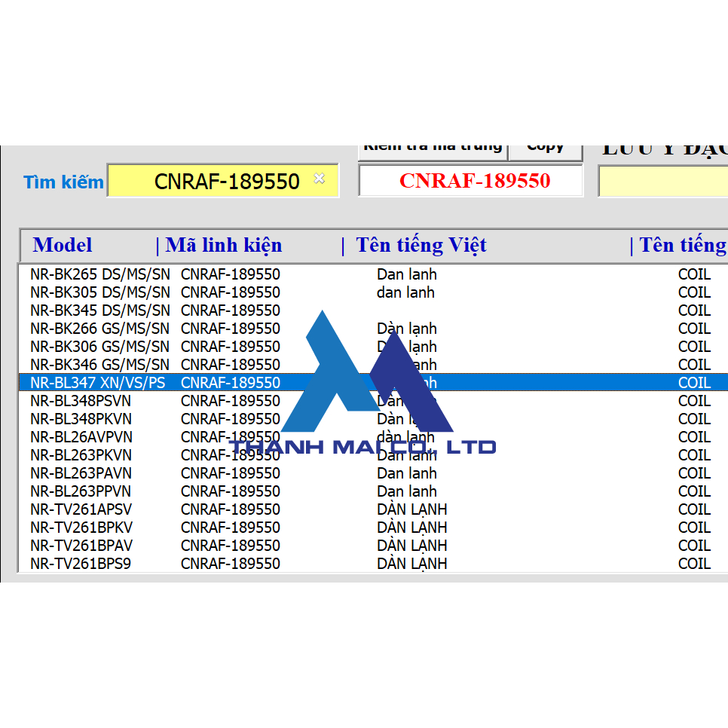
Task: Choose the NR-BL263PAVN row
Action: click(81, 473)
